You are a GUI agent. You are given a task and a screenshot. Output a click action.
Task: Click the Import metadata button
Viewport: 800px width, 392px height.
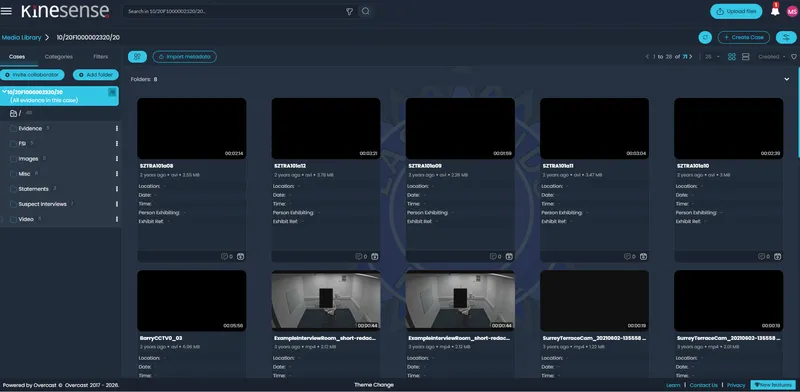click(185, 57)
